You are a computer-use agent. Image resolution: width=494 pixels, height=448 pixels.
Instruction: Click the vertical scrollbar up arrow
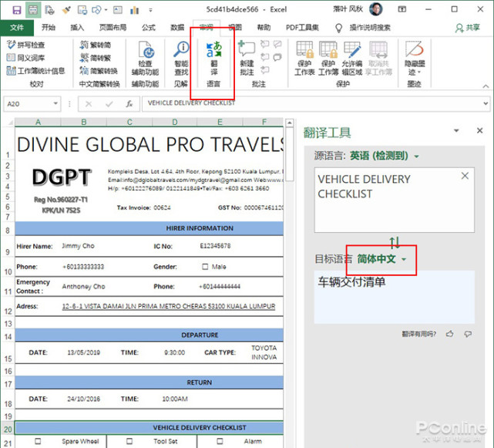click(290, 123)
